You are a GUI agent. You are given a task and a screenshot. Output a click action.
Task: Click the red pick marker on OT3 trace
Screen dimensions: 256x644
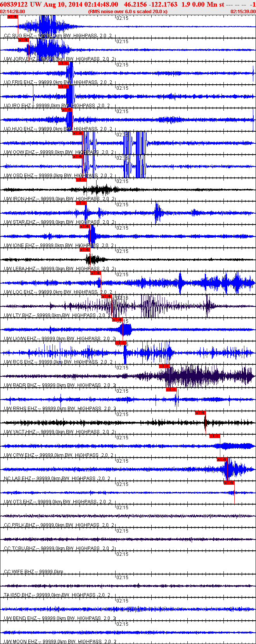pyautogui.click(x=229, y=483)
